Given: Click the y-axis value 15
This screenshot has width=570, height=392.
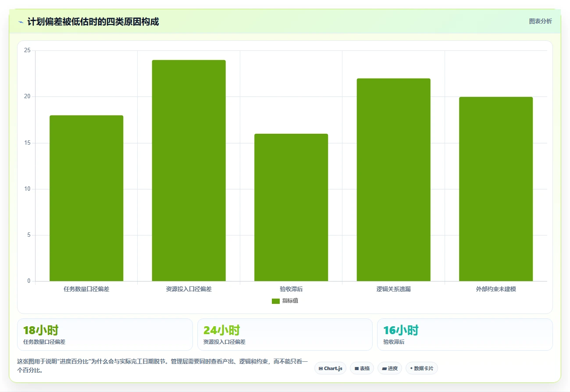Looking at the screenshot, I should (27, 143).
